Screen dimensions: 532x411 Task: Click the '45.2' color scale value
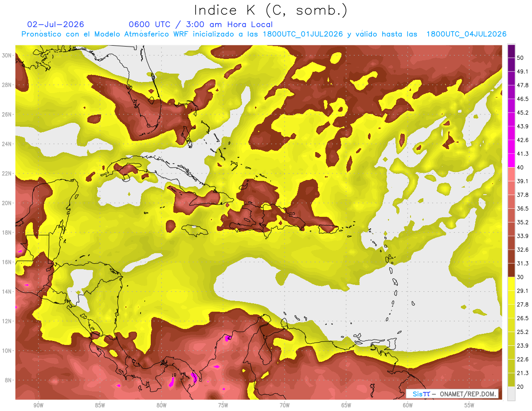coord(523,113)
